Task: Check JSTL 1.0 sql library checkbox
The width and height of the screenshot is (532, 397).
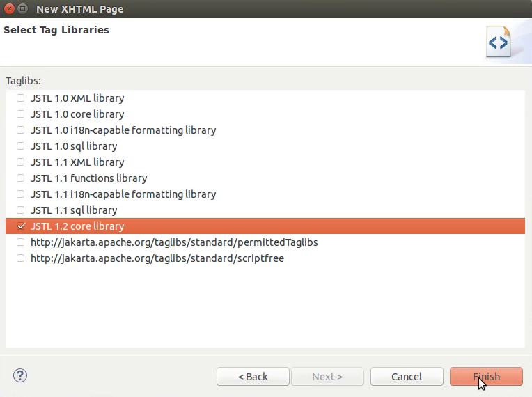Action: coord(21,146)
